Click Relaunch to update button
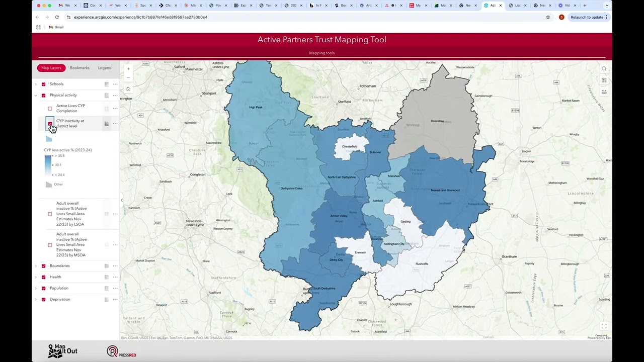Viewport: 644px width, 362px height. [x=589, y=17]
